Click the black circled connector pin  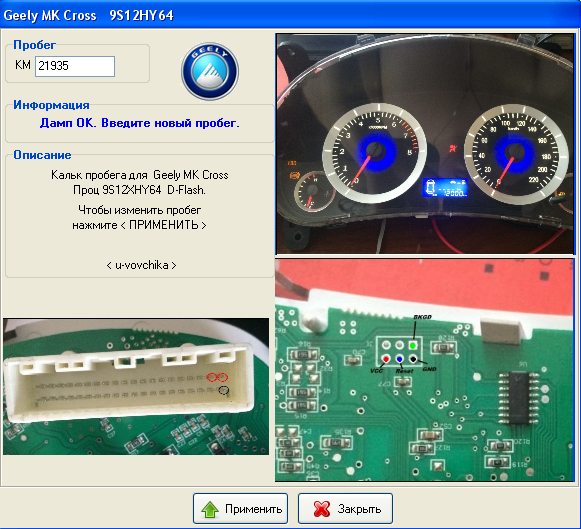[x=224, y=390]
